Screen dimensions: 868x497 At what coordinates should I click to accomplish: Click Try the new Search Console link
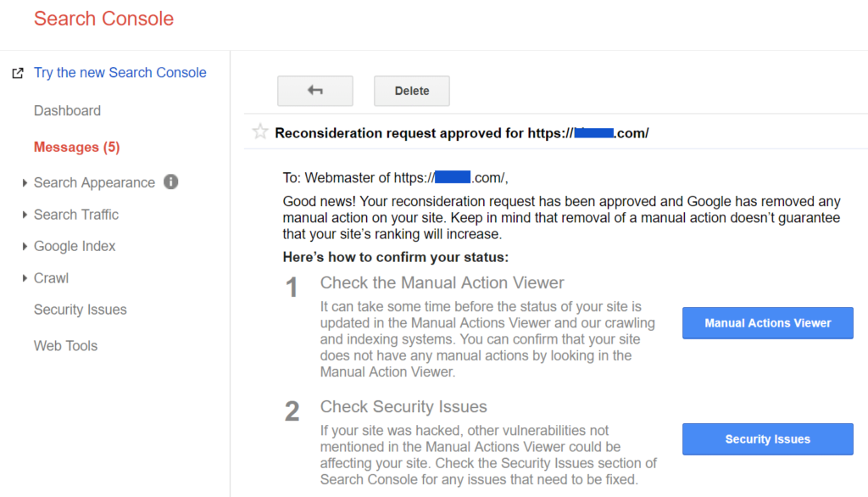pyautogui.click(x=120, y=73)
